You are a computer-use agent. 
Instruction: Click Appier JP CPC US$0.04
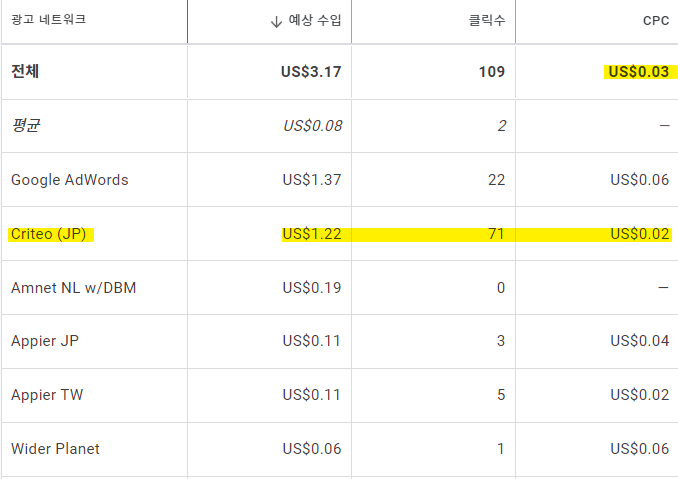click(x=640, y=341)
